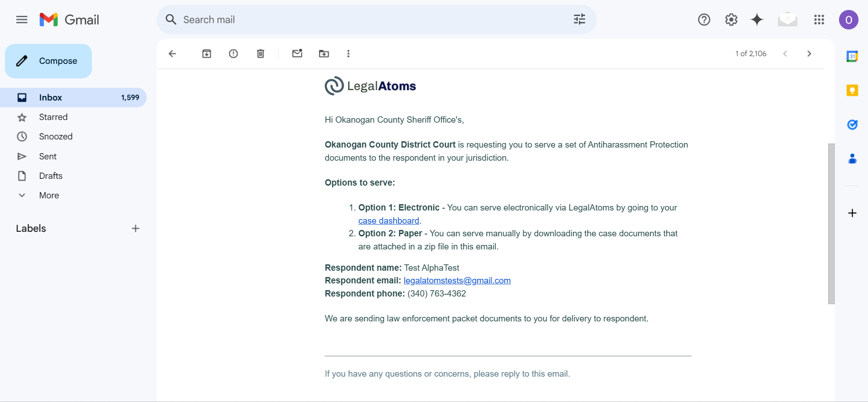This screenshot has height=402, width=868.
Task: Open the more options three-dot menu
Action: coord(348,53)
